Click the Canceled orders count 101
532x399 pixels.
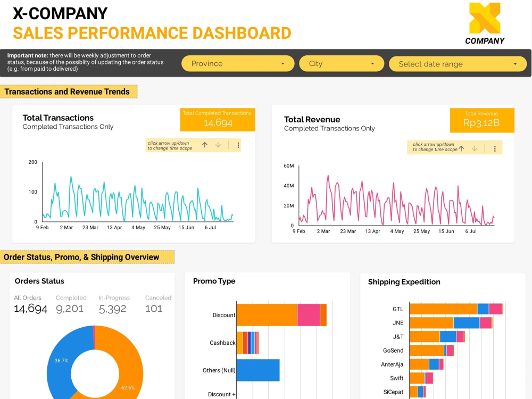pyautogui.click(x=154, y=307)
